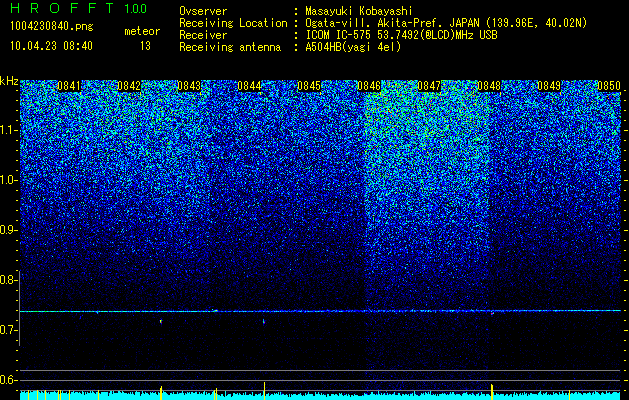Click the echo dot on the line near 0848
Image resolution: width=629 pixels, height=400 pixels.
pos(492,313)
